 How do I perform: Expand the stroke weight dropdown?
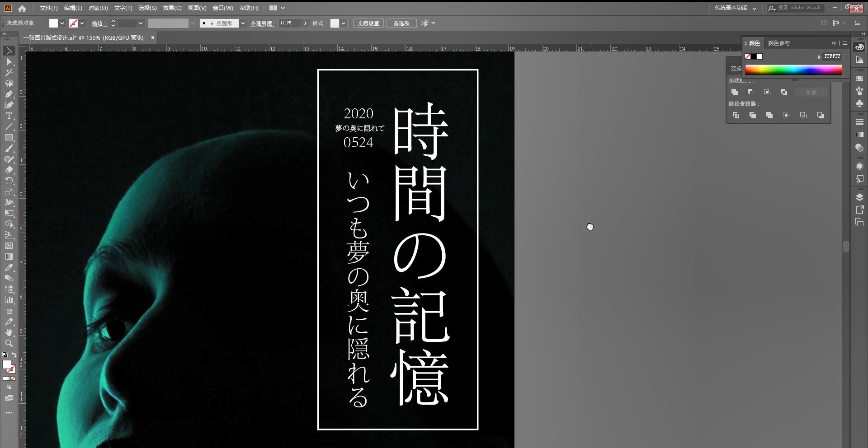141,23
